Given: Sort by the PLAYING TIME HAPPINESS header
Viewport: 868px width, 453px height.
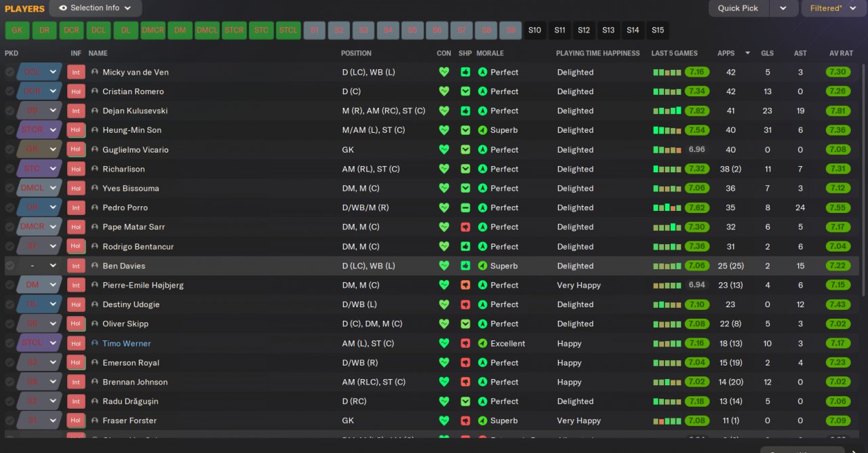Looking at the screenshot, I should [597, 53].
